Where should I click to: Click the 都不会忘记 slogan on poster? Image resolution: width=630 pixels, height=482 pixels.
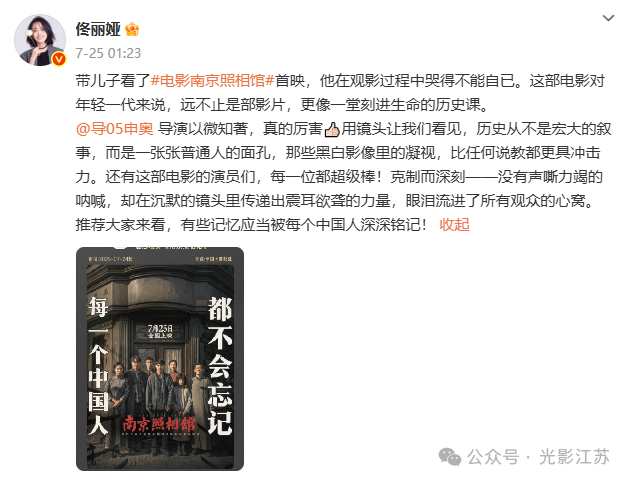(x=220, y=366)
